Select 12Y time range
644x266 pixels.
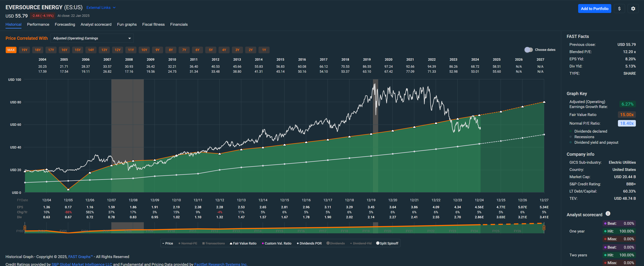[x=117, y=50]
